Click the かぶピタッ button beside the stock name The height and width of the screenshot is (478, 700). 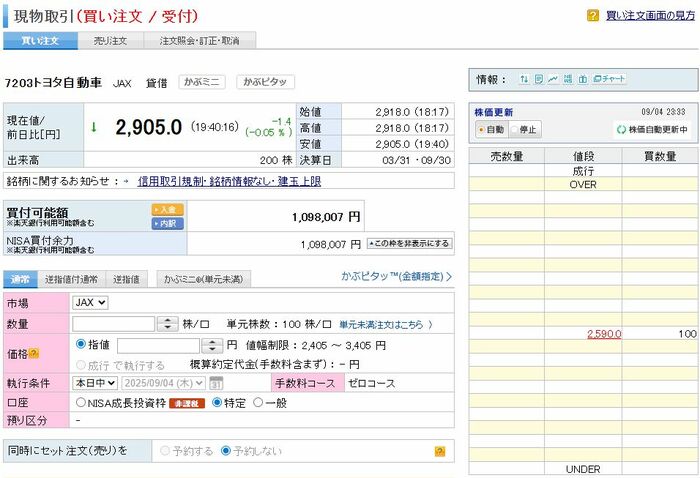coord(265,82)
